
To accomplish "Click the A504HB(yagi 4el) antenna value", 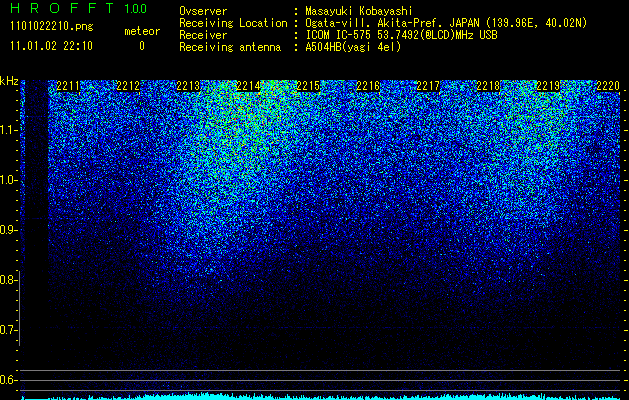I will (353, 47).
